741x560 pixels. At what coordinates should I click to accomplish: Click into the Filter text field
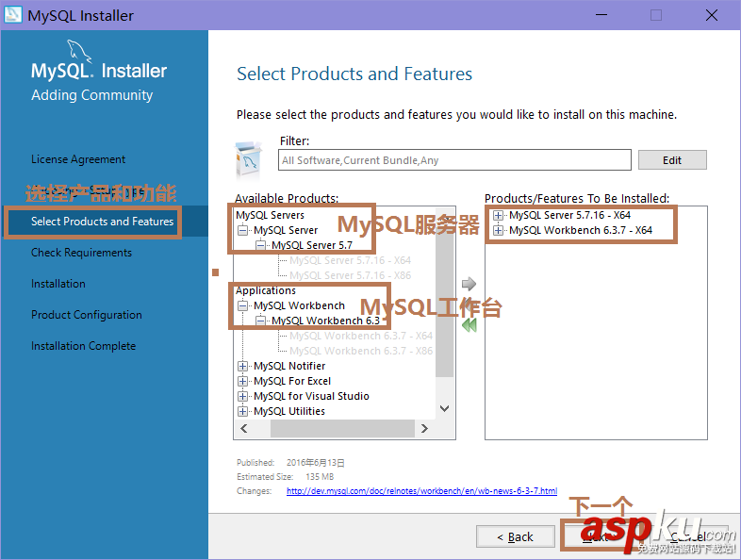tap(454, 160)
